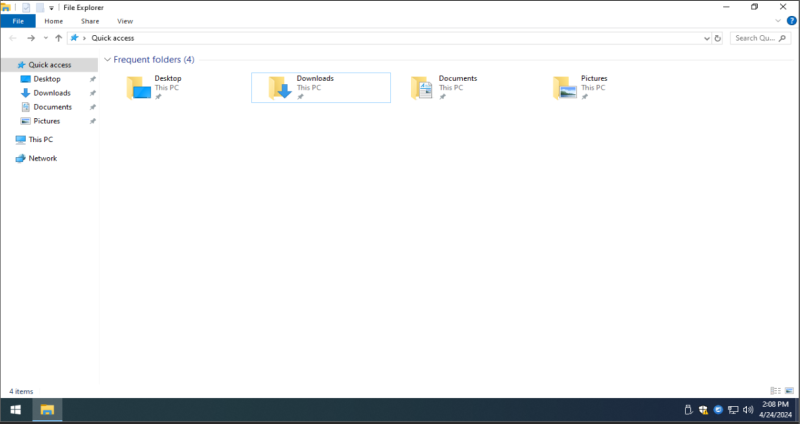Click the Safely Remove Hardware tray icon

[688, 410]
